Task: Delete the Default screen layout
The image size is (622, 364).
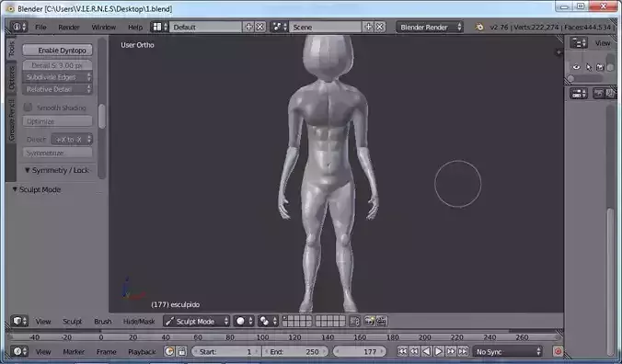Action: (x=260, y=27)
